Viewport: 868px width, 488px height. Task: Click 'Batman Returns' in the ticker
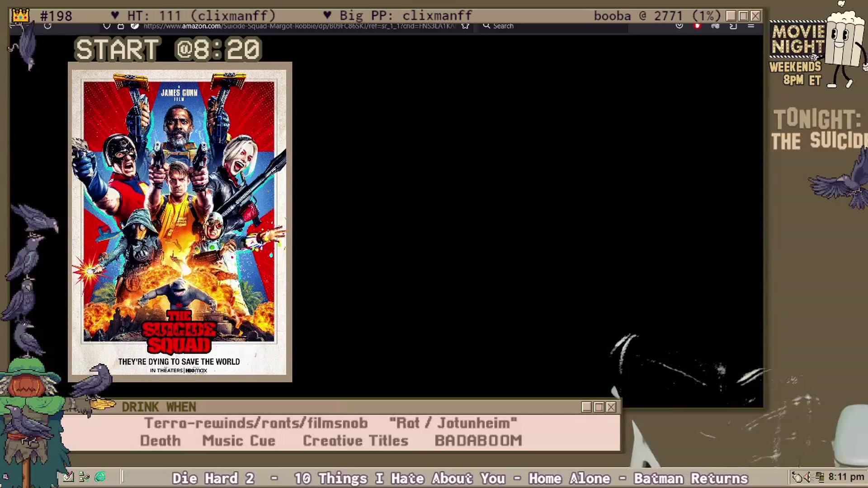tap(691, 478)
